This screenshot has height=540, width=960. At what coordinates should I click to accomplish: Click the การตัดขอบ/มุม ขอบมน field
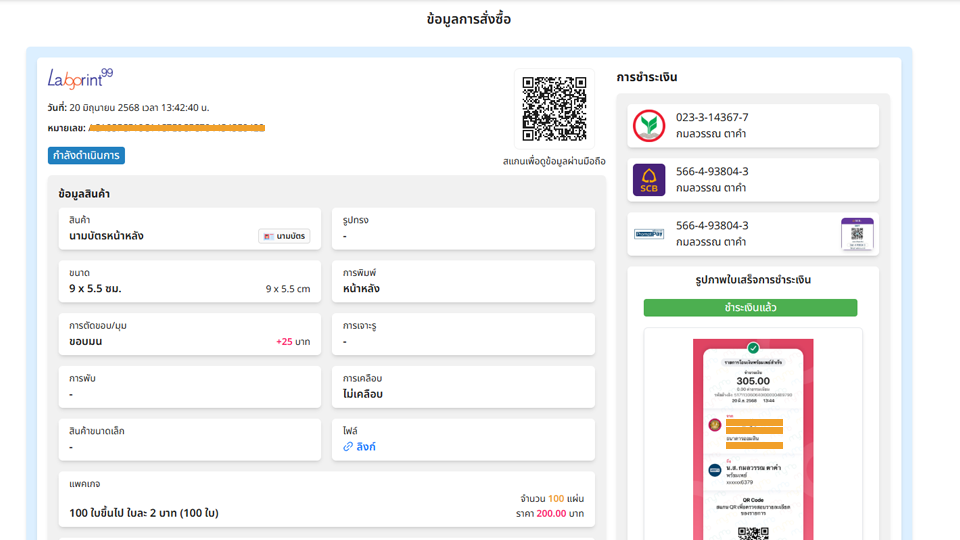[x=189, y=334]
